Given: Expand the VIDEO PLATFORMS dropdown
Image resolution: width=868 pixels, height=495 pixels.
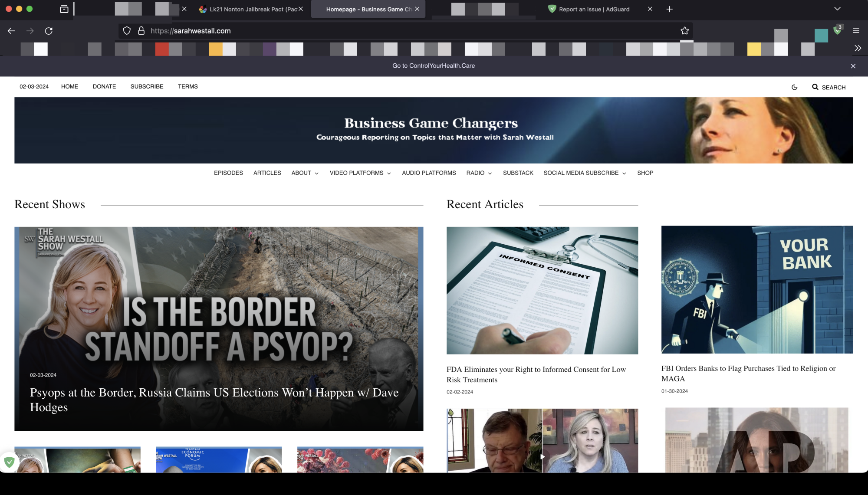Looking at the screenshot, I should [x=360, y=173].
